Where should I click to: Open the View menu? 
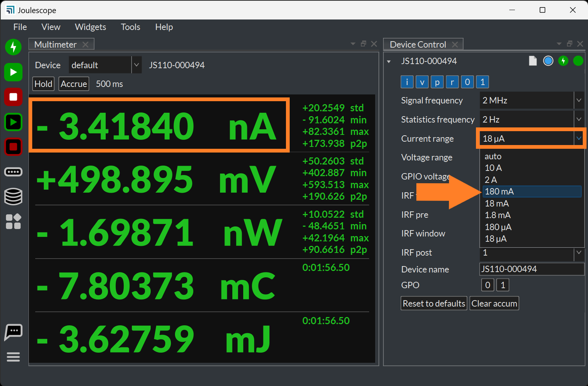click(51, 27)
